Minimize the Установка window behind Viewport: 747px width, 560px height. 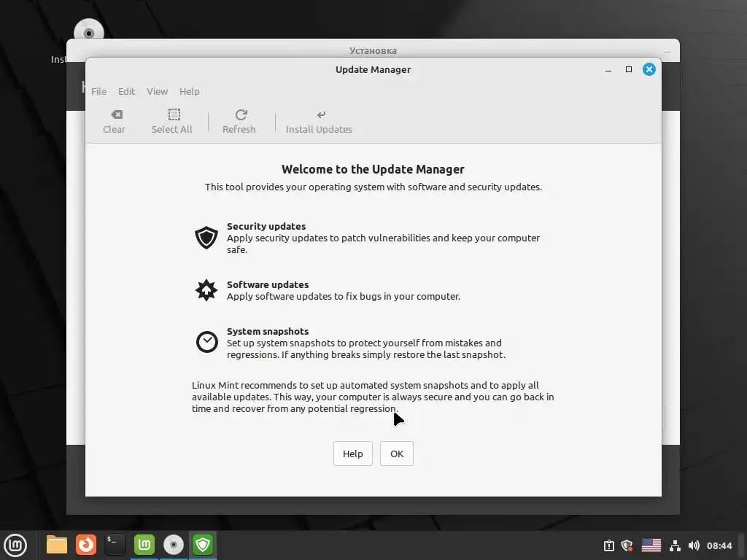point(667,52)
